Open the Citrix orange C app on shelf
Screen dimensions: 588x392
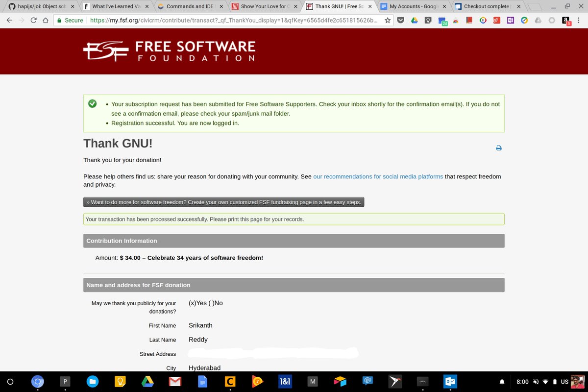point(230,382)
